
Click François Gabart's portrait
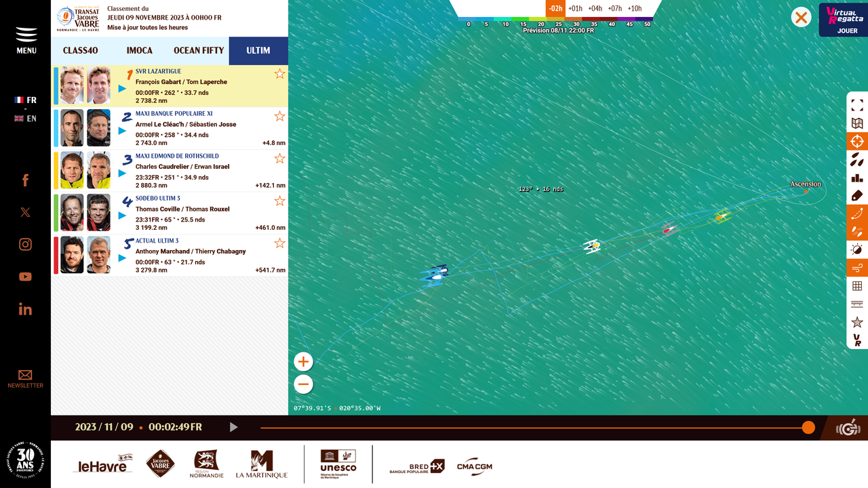pyautogui.click(x=72, y=85)
